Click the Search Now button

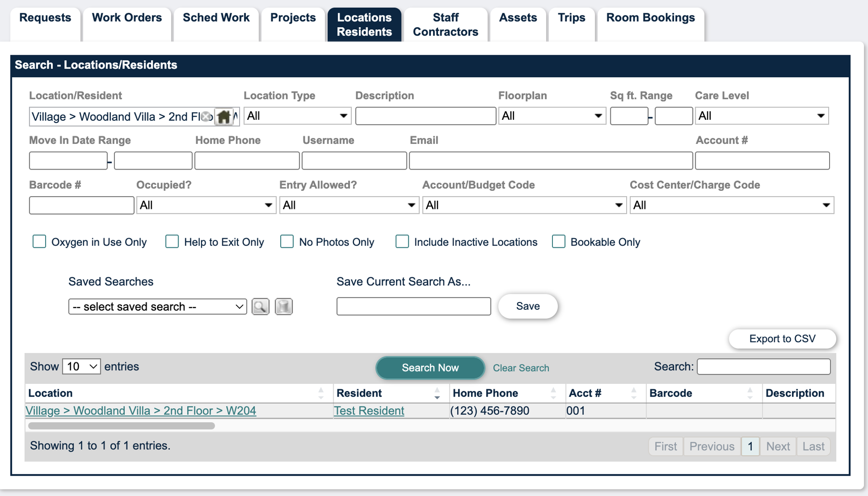tap(430, 368)
